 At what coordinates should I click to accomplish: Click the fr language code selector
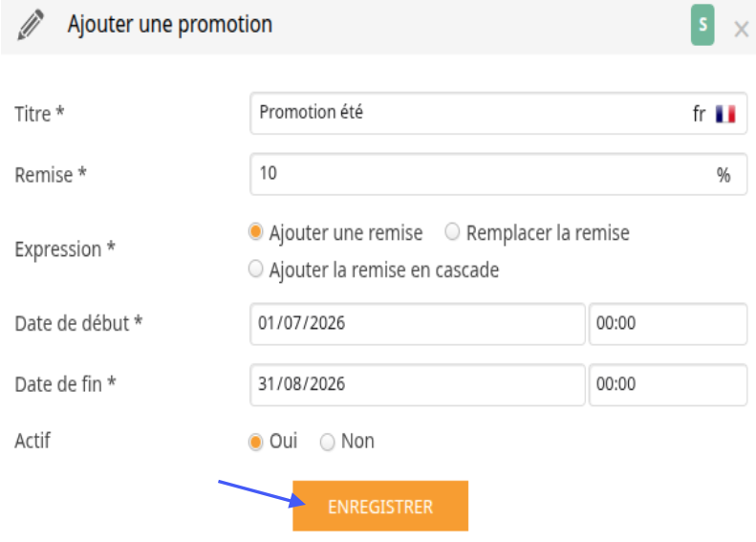click(699, 115)
